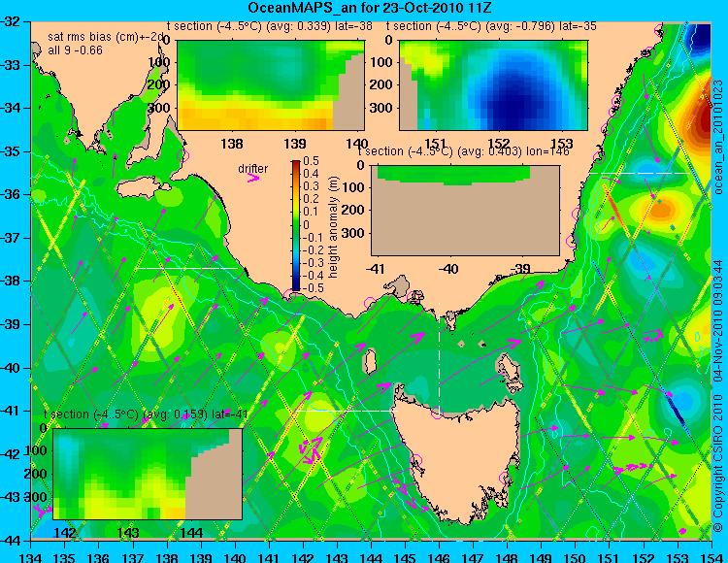This screenshot has height=563, width=728.
Task: Open the lat=-35 temperature section inset
Action: point(493,85)
